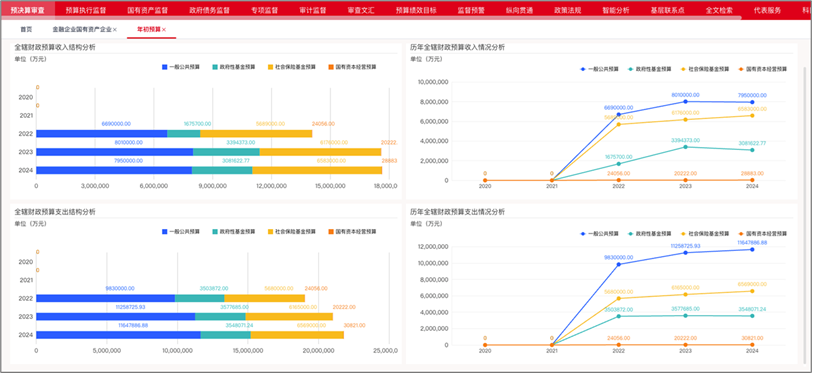836x374 pixels.
Task: Click the 历年全辖财政预算支出情况分析 chart title
Action: pos(457,212)
